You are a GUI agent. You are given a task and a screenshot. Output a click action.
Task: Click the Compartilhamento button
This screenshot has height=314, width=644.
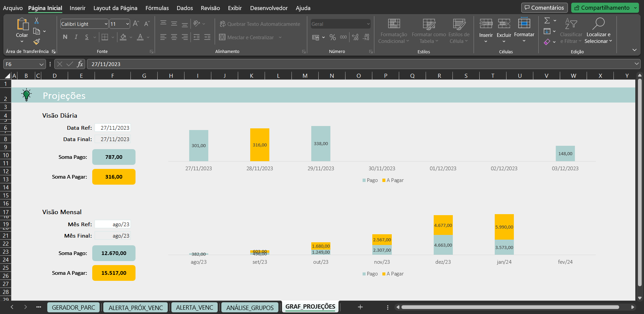click(604, 7)
